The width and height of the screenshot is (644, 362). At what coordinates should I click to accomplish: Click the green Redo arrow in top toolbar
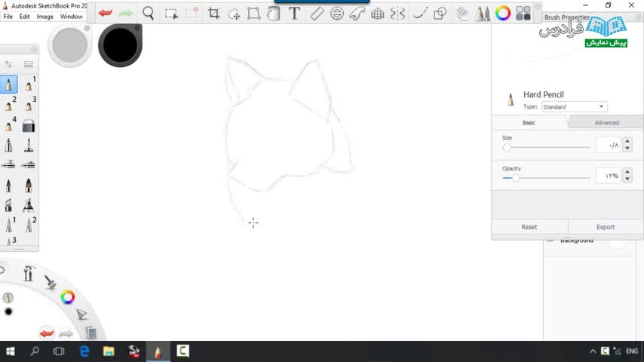126,13
